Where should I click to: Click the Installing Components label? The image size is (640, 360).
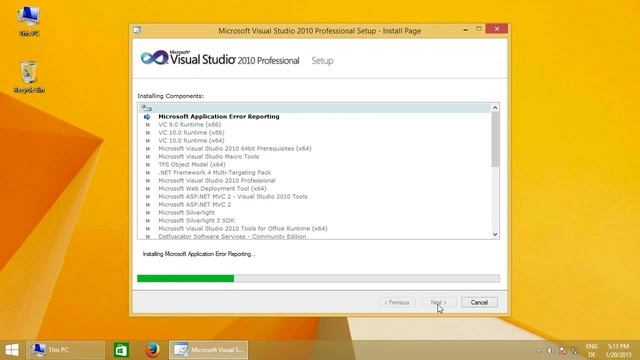pos(170,96)
